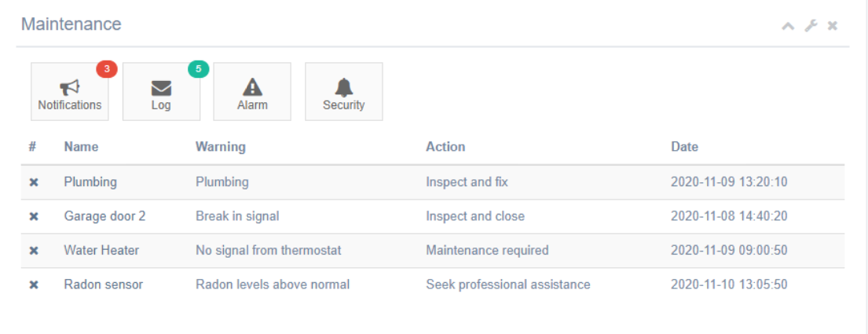Close the Maintenance panel
Image resolution: width=868 pixels, height=334 pixels.
[833, 26]
